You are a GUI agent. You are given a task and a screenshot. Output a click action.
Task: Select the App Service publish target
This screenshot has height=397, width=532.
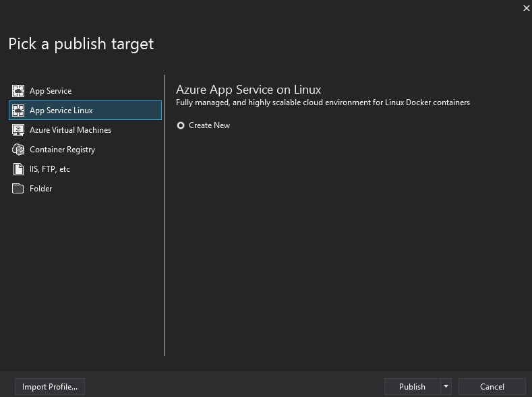tap(85, 91)
